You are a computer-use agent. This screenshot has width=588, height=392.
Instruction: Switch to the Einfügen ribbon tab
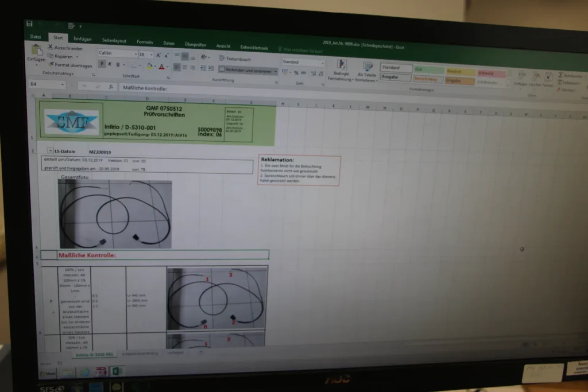[x=82, y=39]
